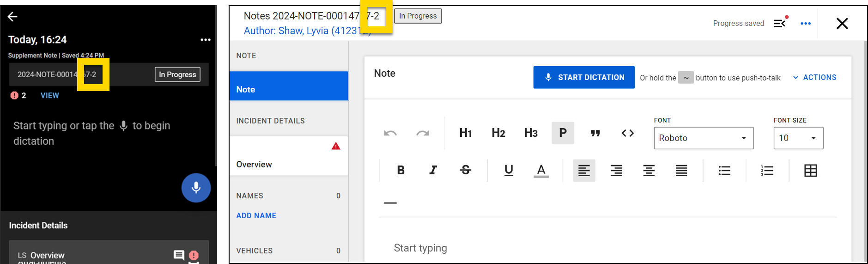Toggle bold formatting
The image size is (868, 264).
point(401,170)
